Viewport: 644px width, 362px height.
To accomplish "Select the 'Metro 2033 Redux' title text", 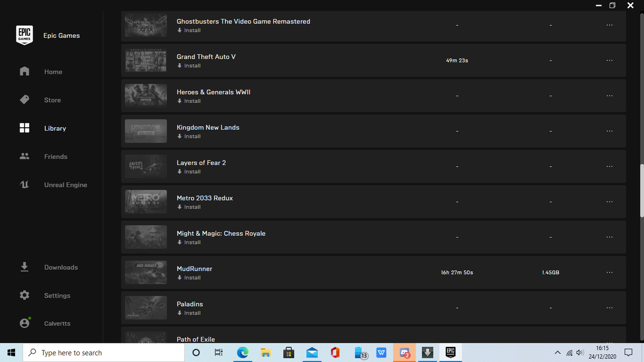I will [x=205, y=198].
